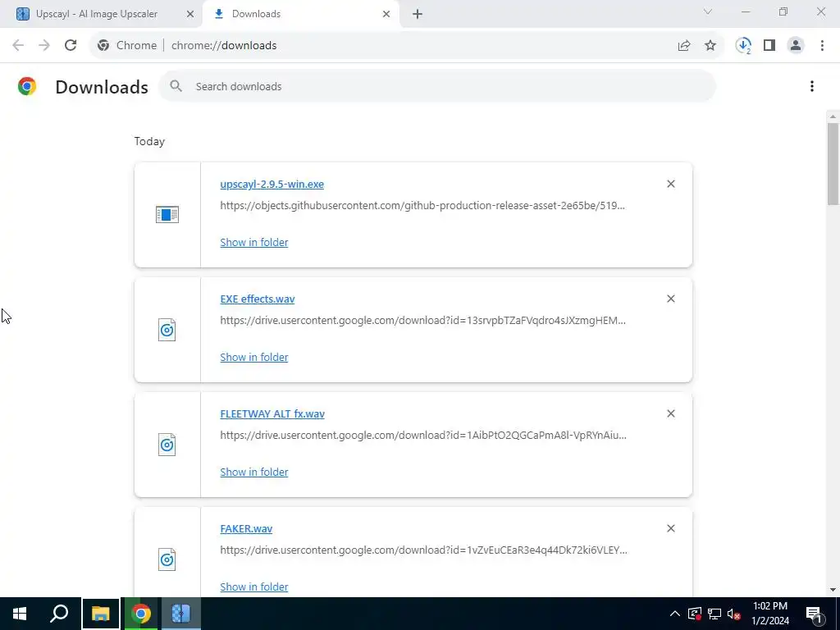This screenshot has height=630, width=840.
Task: Open the Downloads page more actions menu
Action: [x=811, y=86]
